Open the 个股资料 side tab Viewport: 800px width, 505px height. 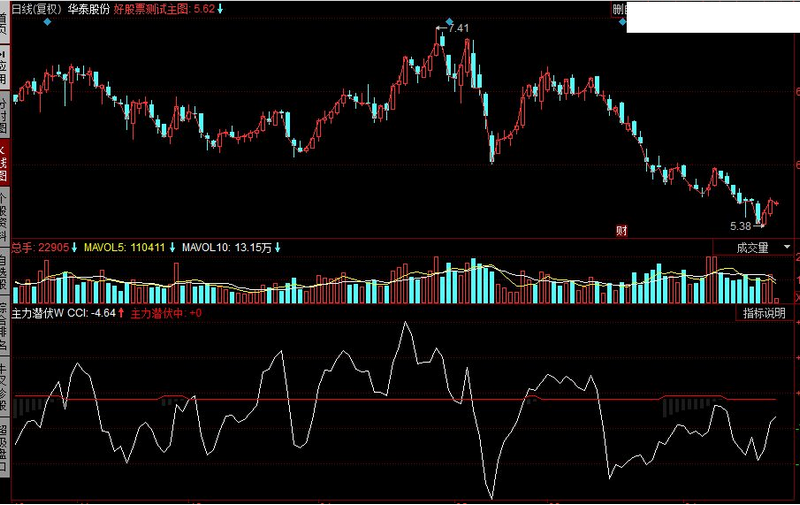pos(5,216)
